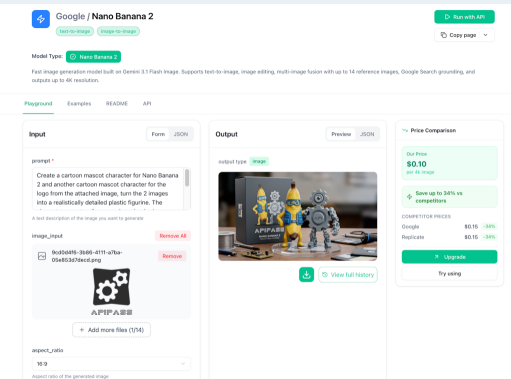Switch Output view to JSON
Viewport: 511px width, 379px height.
pos(367,134)
